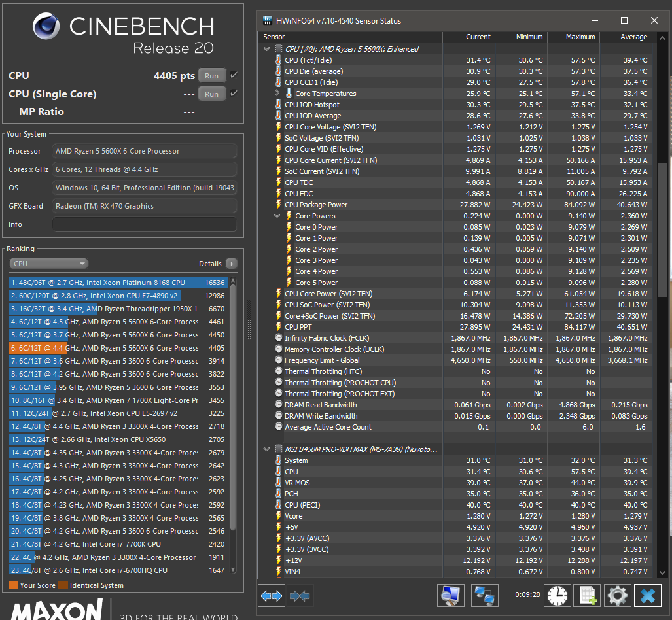Click the Cinebench panel splitter handle

click(x=250, y=319)
